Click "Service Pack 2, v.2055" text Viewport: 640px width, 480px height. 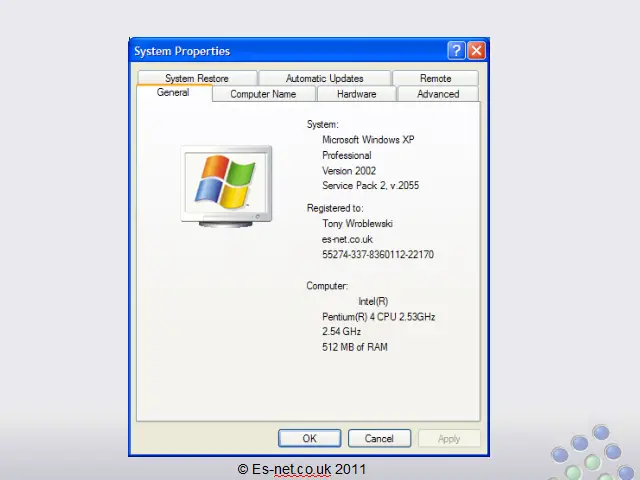[x=371, y=186]
